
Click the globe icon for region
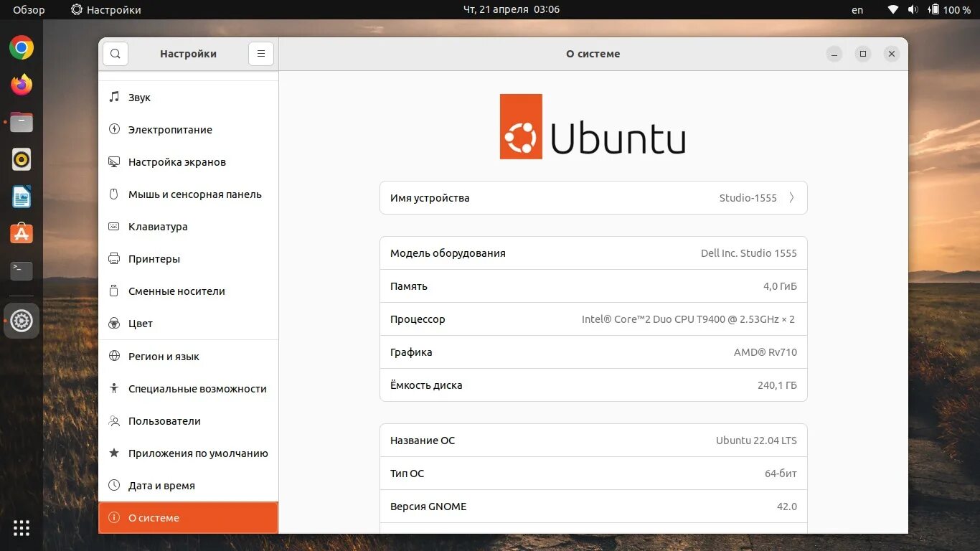(x=114, y=356)
